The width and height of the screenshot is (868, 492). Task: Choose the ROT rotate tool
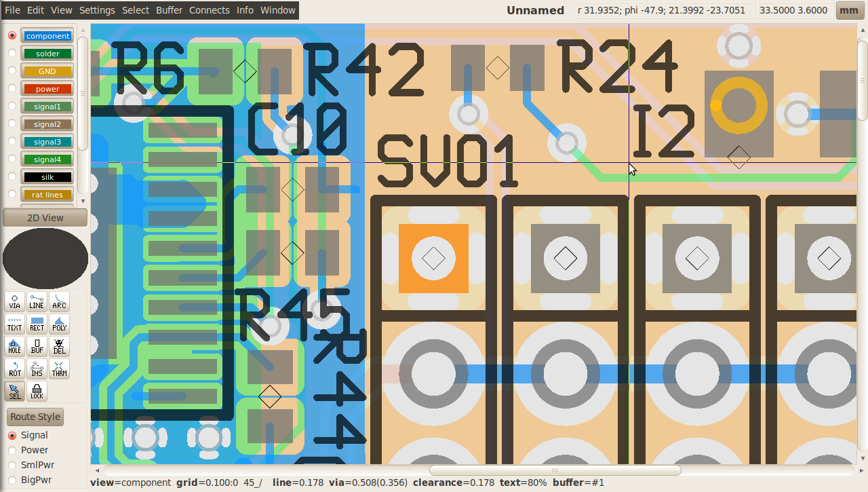tap(14, 368)
